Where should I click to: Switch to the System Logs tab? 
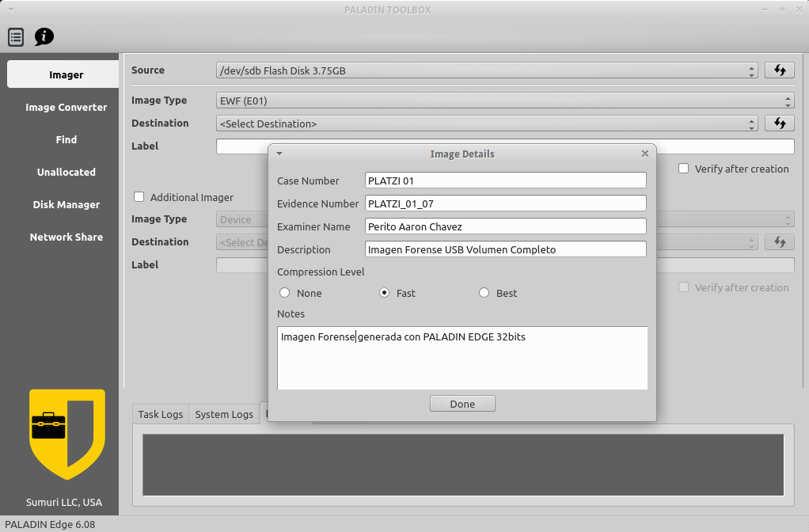coord(224,414)
